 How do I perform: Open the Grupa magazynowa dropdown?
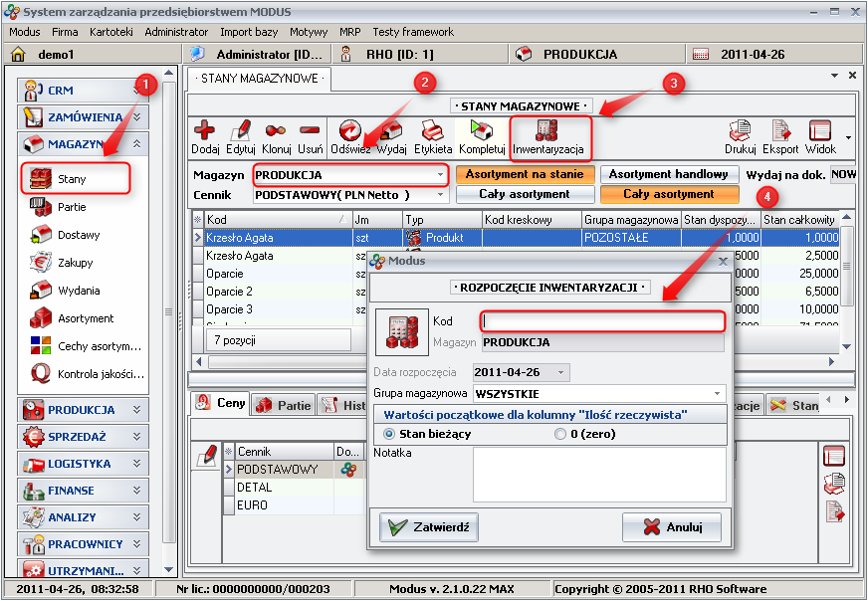(x=719, y=393)
